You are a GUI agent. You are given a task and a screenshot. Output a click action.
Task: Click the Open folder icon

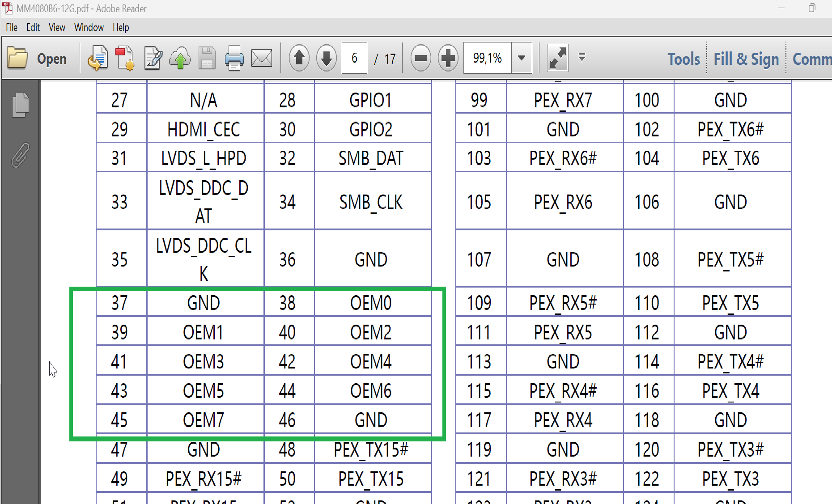click(x=17, y=58)
